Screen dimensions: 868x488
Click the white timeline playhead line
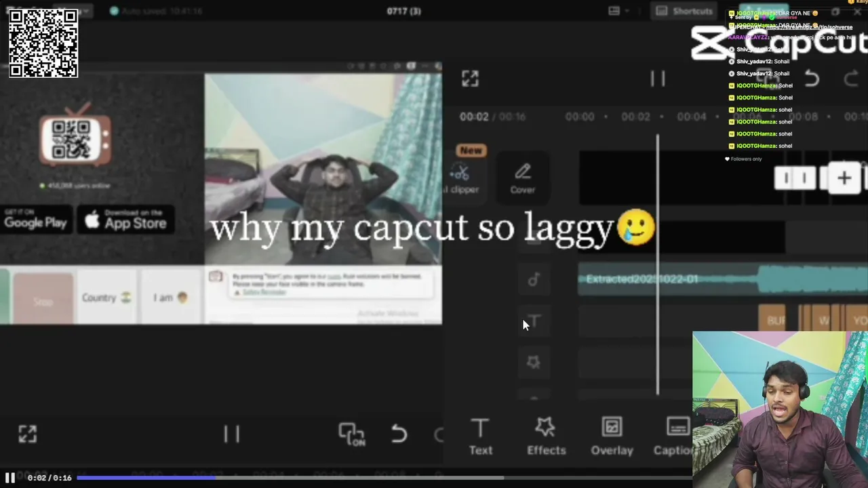657,264
